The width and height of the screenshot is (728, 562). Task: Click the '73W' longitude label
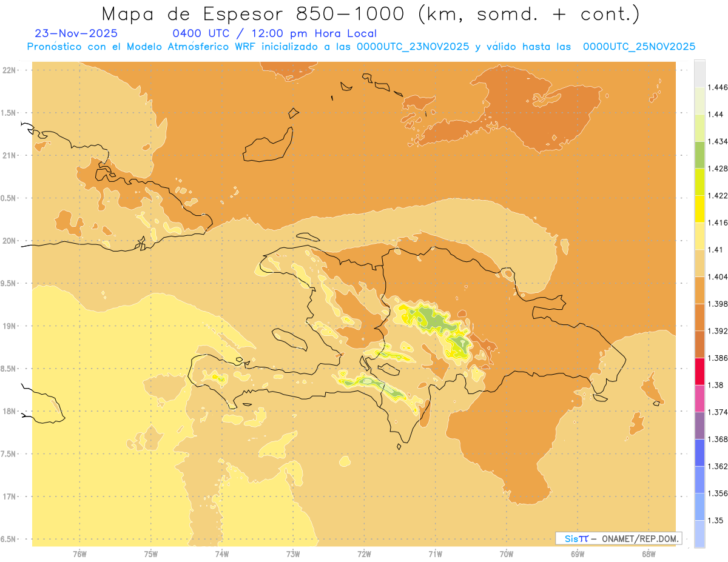[x=293, y=554]
